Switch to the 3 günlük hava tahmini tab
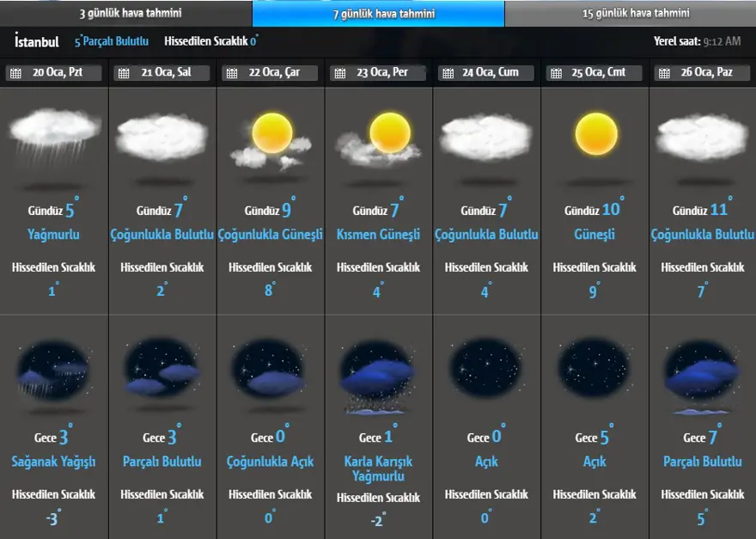The image size is (756, 539). (125, 14)
